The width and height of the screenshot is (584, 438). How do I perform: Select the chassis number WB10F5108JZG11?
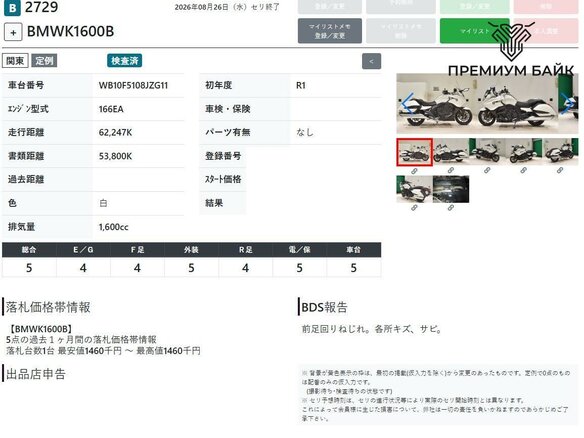(133, 85)
